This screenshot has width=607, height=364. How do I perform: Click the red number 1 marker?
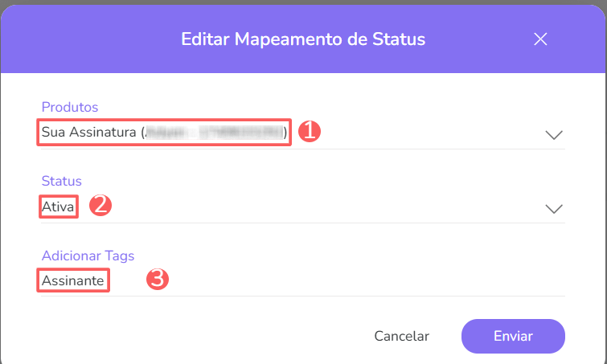310,132
